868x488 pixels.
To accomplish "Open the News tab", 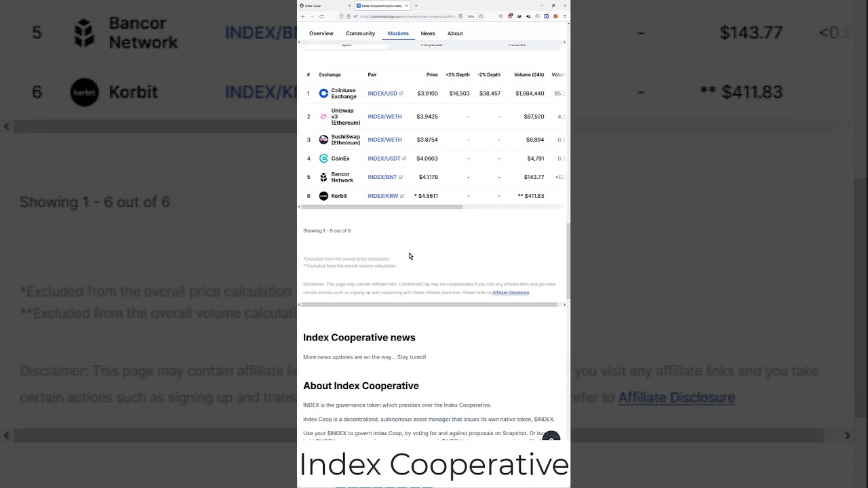I will point(428,33).
